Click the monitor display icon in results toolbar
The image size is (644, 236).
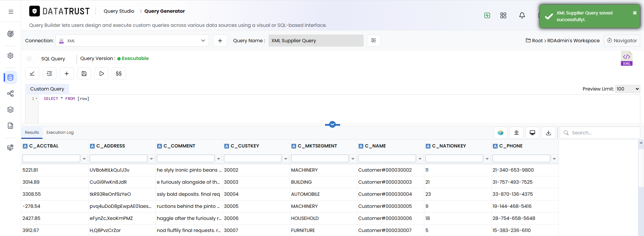pyautogui.click(x=532, y=133)
